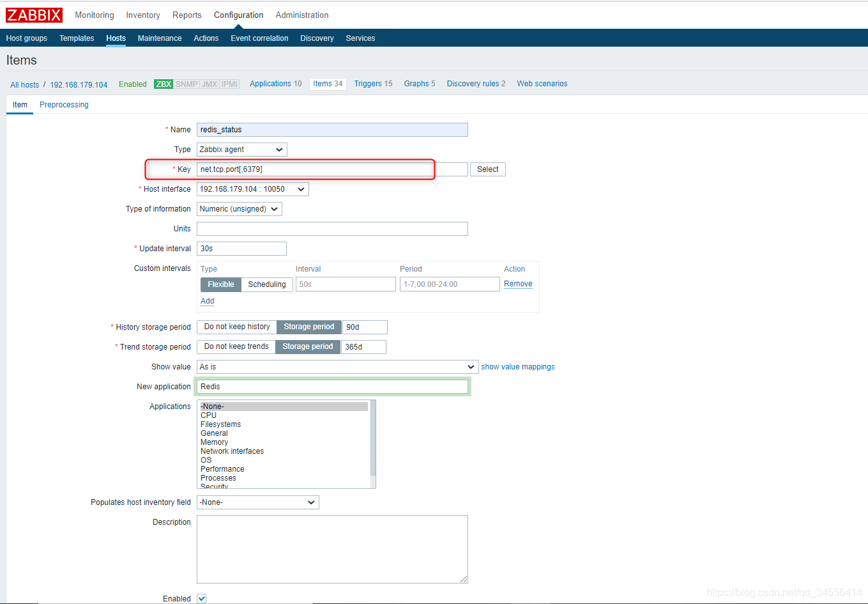Uncheck the Enabled checkbox
Screen dimensions: 868x604
click(x=201, y=598)
